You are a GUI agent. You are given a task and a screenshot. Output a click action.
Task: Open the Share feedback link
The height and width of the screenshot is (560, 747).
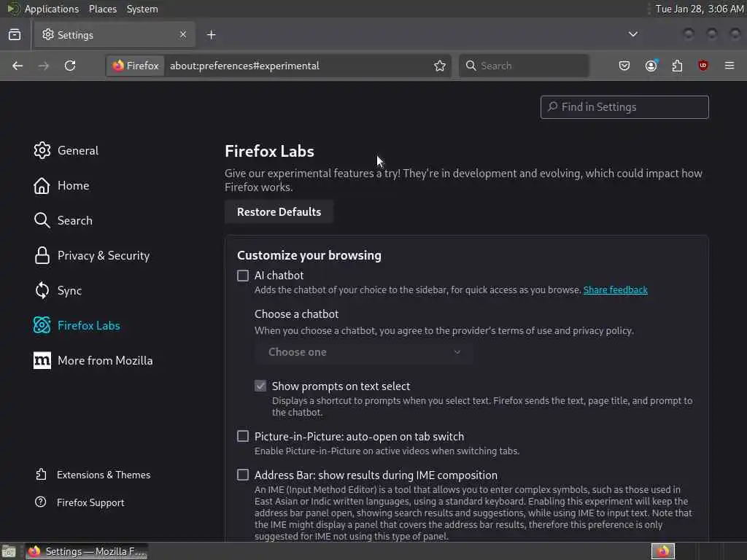[615, 290]
